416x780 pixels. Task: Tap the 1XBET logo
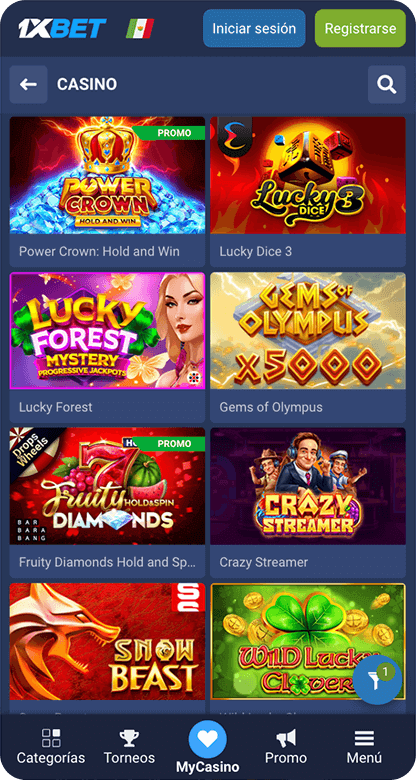pyautogui.click(x=62, y=28)
